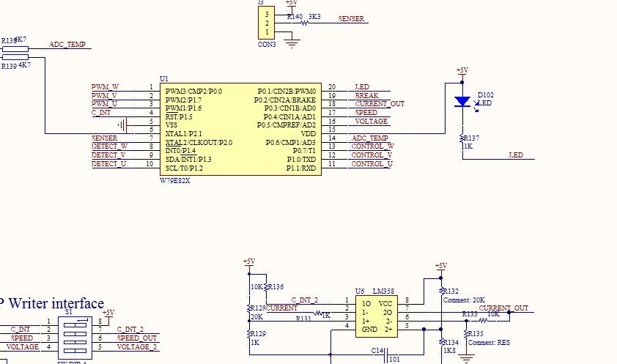Click the ground symbol below R135

tap(462, 359)
